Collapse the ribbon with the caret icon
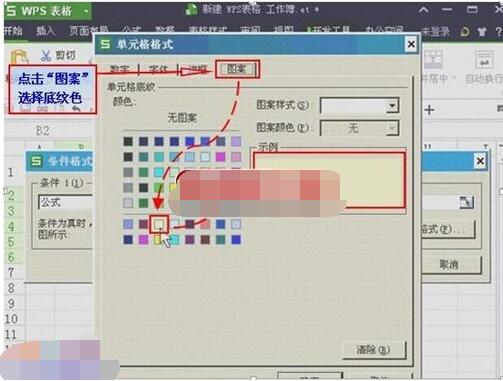 pyautogui.click(x=424, y=10)
